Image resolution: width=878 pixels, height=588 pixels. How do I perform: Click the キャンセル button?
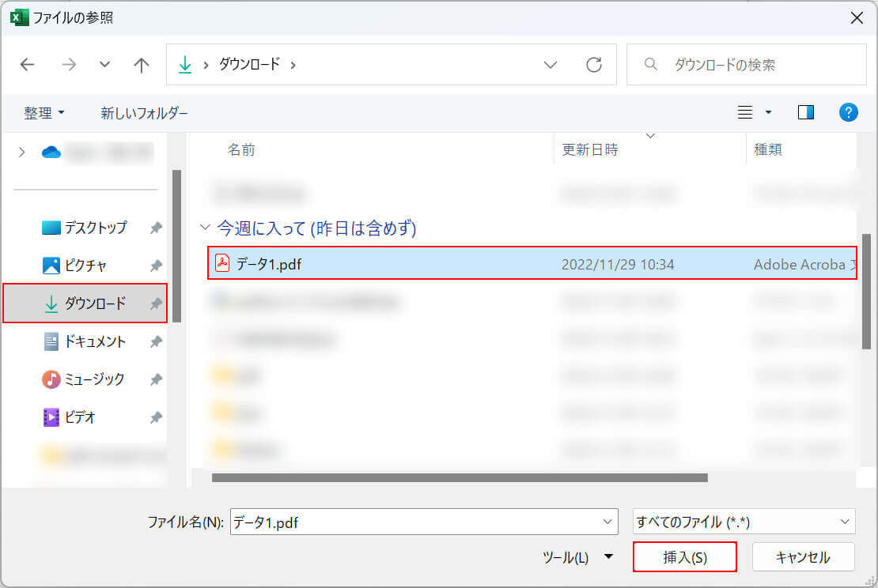803,557
